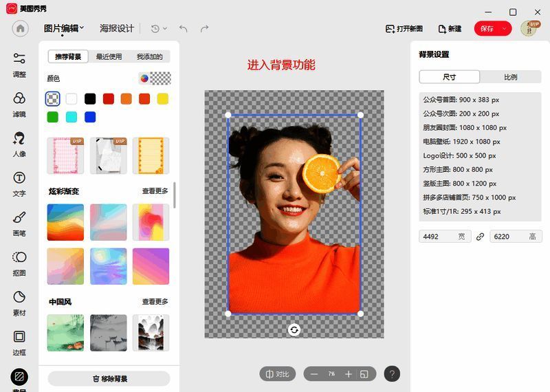
Task: Click the height input field showing 6220
Action: (516, 237)
